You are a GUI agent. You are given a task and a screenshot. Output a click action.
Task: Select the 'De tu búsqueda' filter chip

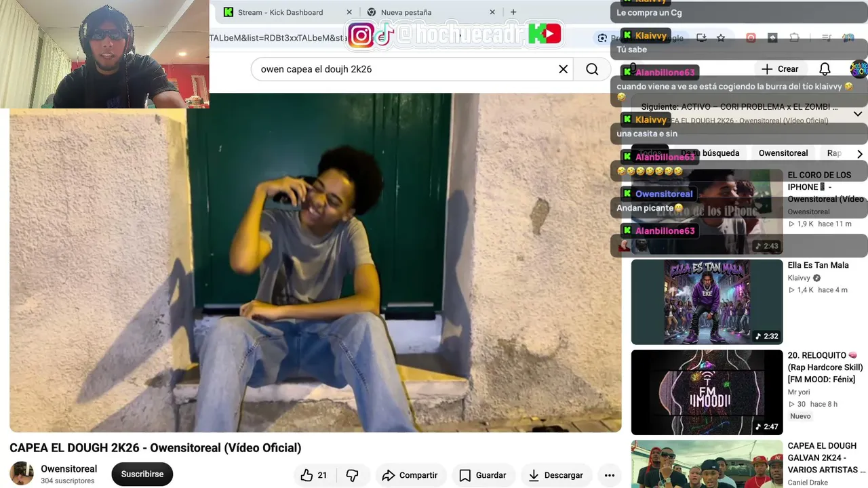pyautogui.click(x=710, y=153)
